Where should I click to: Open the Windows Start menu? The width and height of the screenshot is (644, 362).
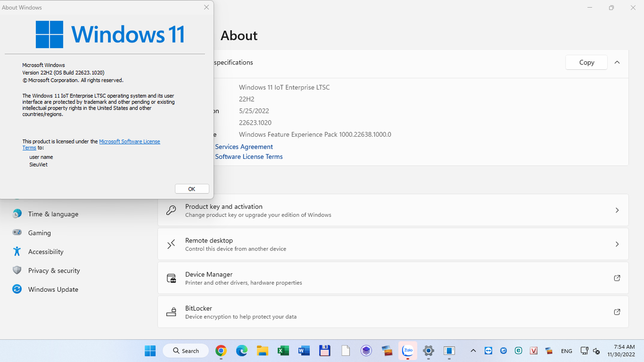pyautogui.click(x=150, y=350)
